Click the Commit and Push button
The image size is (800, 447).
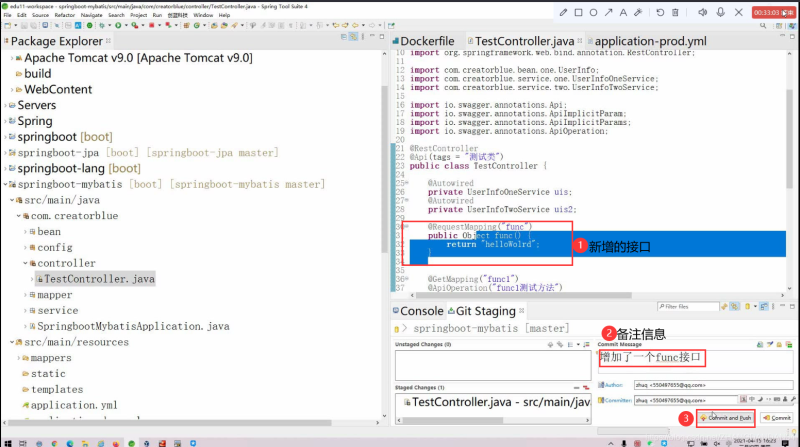pyautogui.click(x=725, y=417)
